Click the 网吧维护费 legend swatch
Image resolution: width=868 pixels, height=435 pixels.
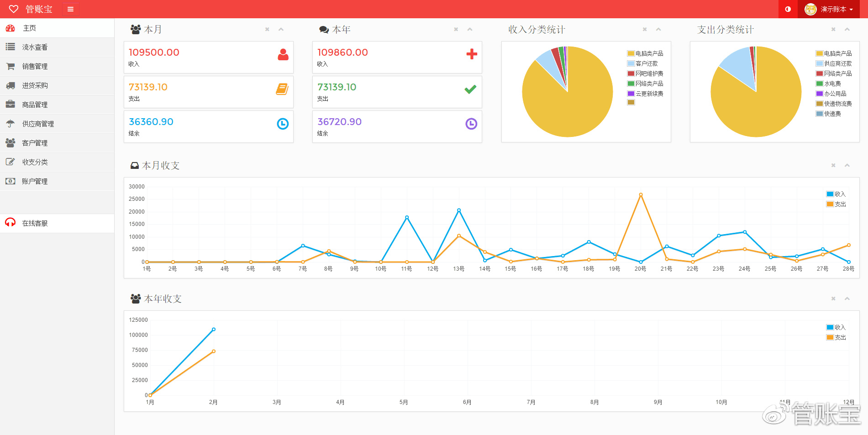pyautogui.click(x=631, y=73)
